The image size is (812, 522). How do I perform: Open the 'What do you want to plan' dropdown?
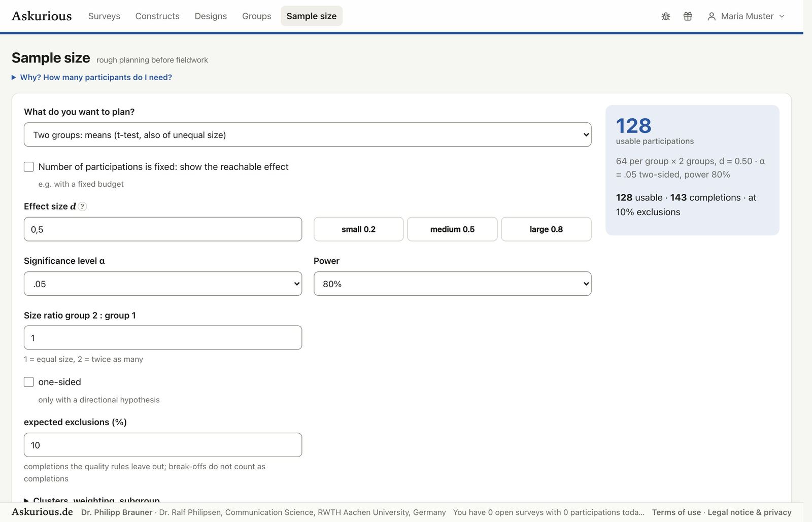click(308, 135)
